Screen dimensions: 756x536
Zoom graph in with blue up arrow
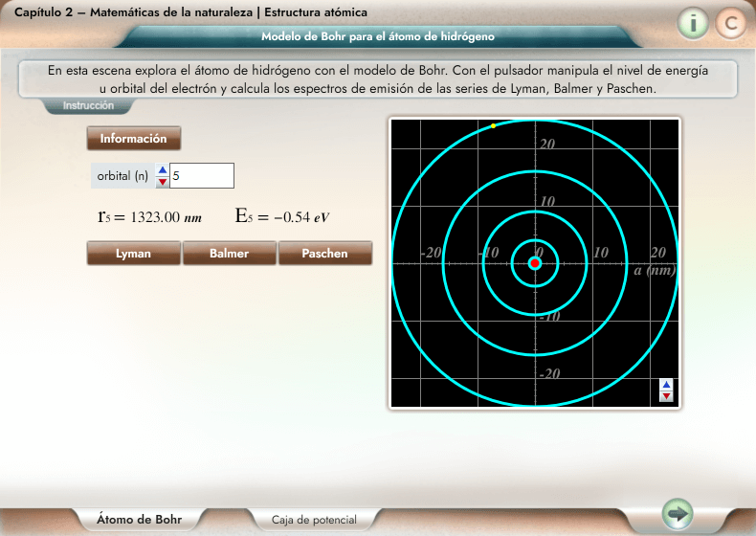pos(666,385)
